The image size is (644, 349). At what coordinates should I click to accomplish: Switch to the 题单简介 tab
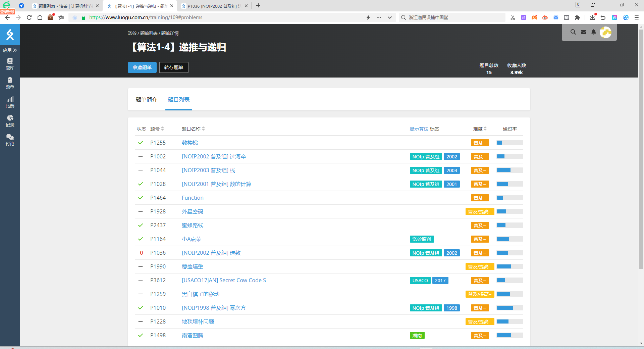coord(146,100)
